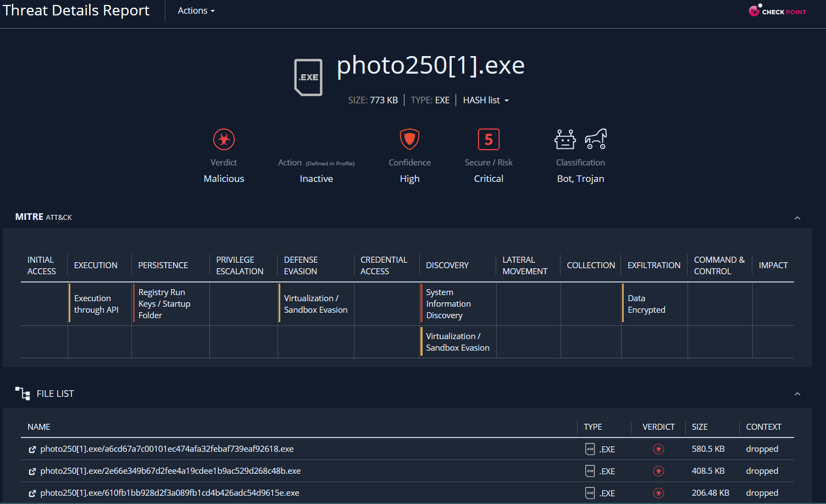The width and height of the screenshot is (826, 504).
Task: Click malicious verdict icon for 408.5 KB file
Action: coord(658,471)
